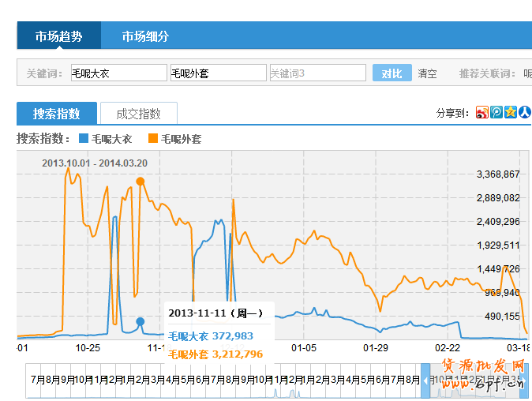Share to Sina Weibo icon
The height and width of the screenshot is (401, 532).
click(481, 113)
